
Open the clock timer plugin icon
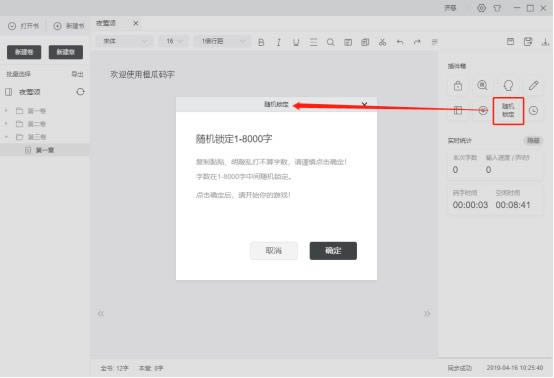tap(534, 111)
